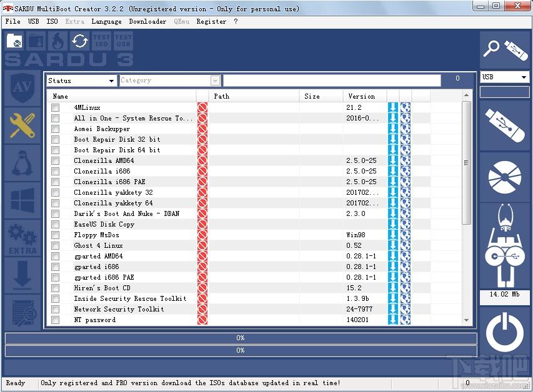
Task: Open the Language menu
Action: (106, 21)
